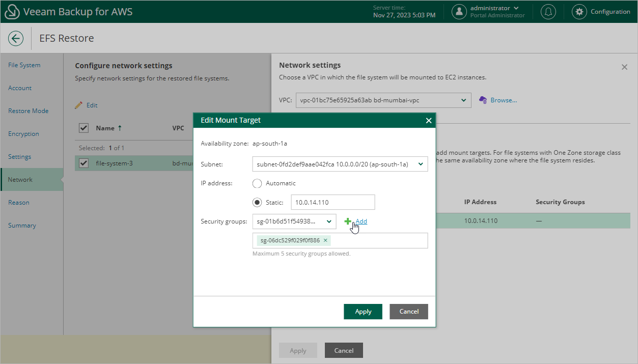Remove security group sg-06dc529f029f0f886 tag
Viewport: 638px width, 364px height.
click(x=325, y=240)
